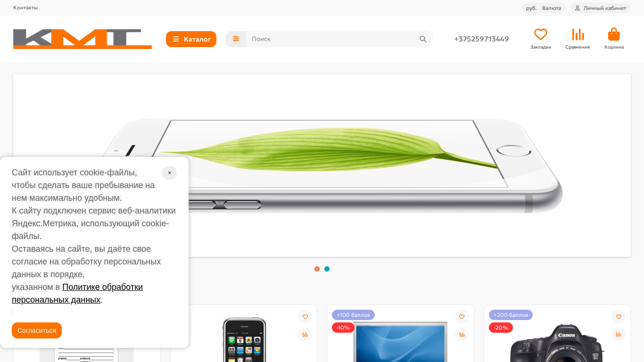Viewport: 644px width, 362px height.
Task: Open the Контакты top link
Action: [25, 8]
